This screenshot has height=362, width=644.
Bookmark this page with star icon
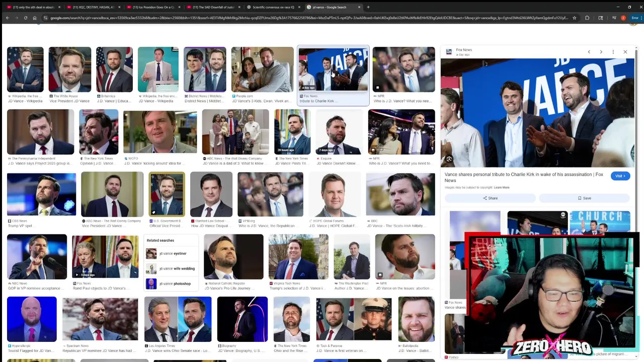pyautogui.click(x=574, y=18)
